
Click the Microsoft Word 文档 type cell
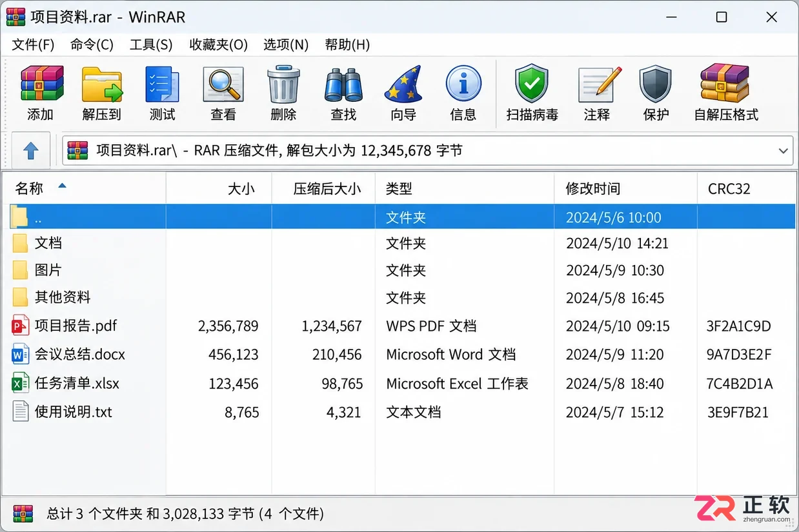point(450,355)
